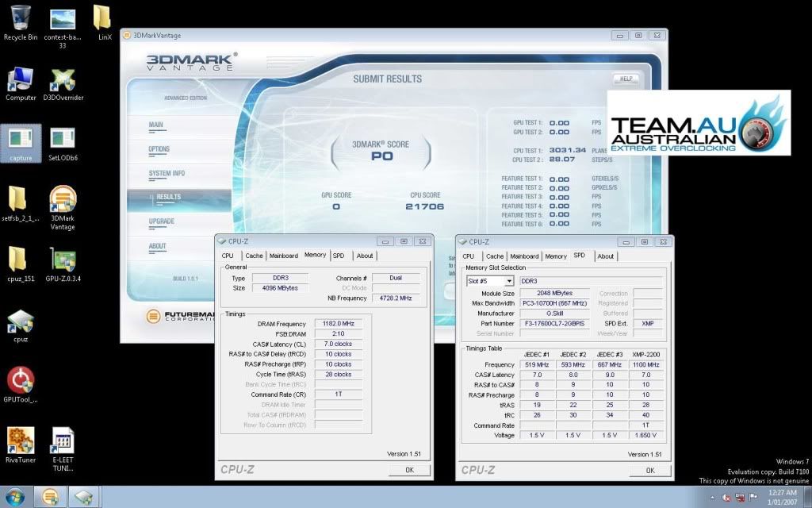Open Memory tab in the CPU-Z SPD window
Screen dimensions: 812x508
(556, 256)
